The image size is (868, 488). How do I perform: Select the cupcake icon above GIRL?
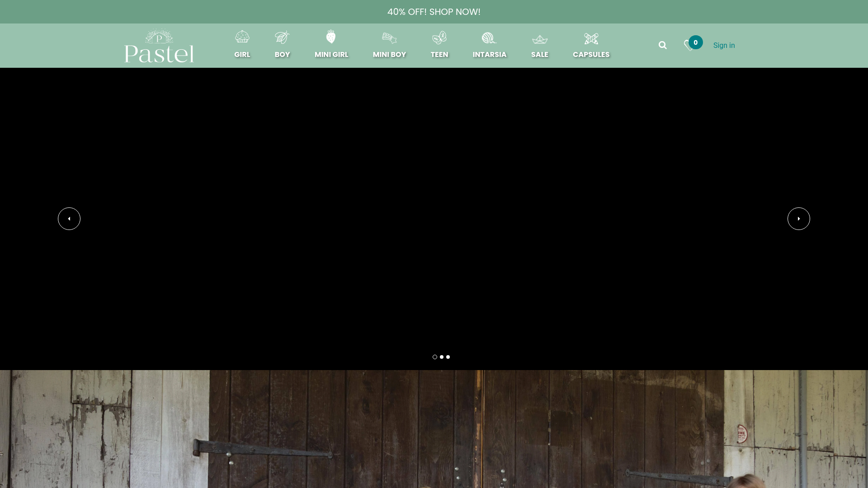tap(242, 38)
